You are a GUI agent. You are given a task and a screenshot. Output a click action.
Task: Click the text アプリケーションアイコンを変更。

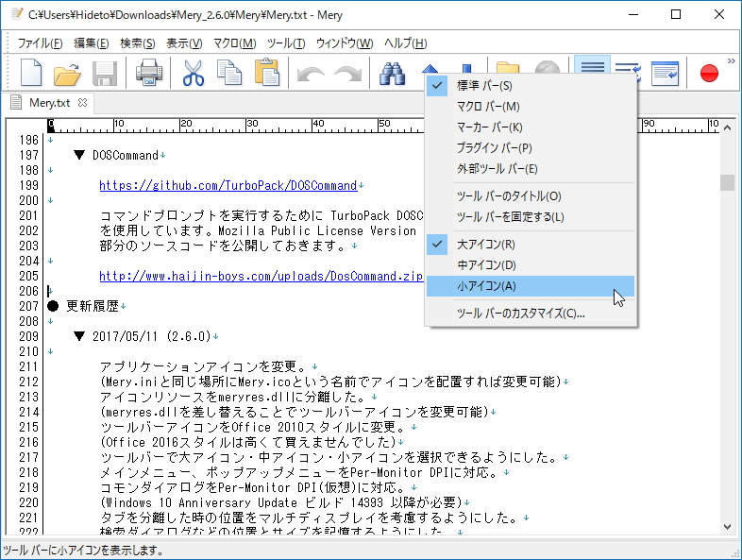[x=205, y=366]
